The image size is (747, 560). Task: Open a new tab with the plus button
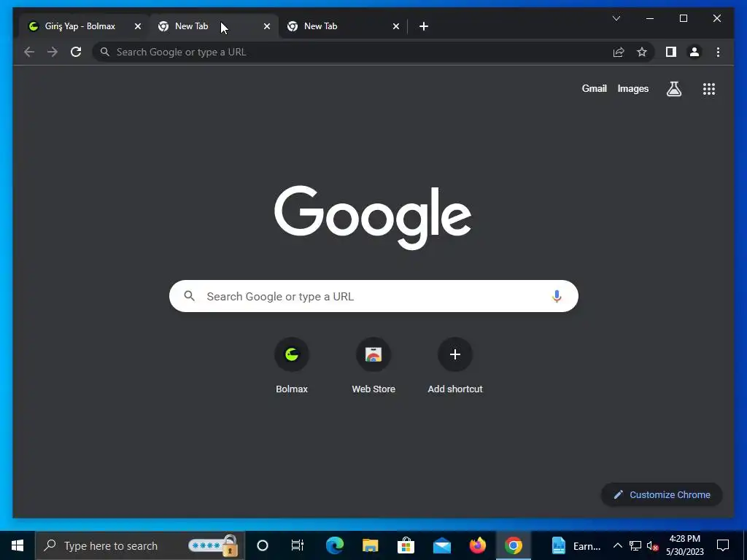[424, 26]
